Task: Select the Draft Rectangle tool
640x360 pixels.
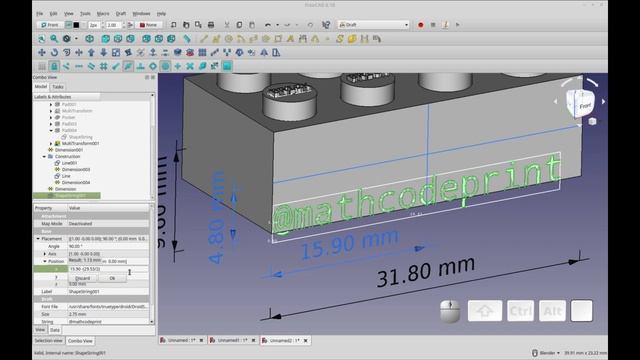Action: coord(278,39)
